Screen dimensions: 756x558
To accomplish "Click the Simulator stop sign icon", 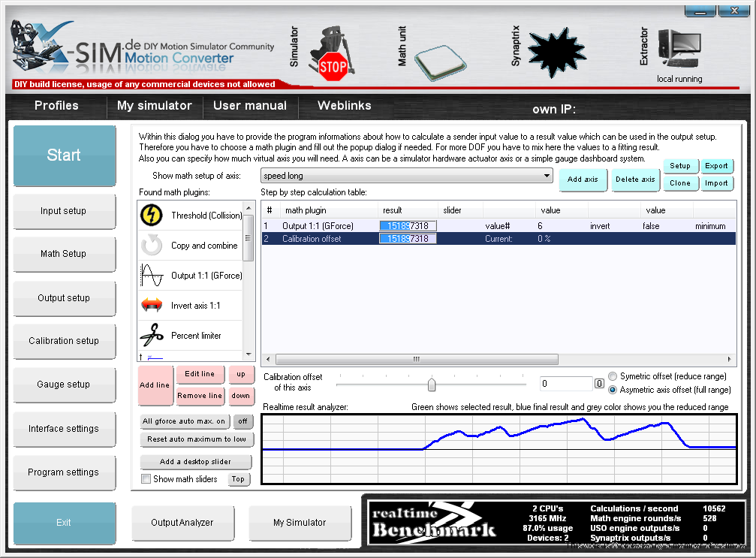I will (x=333, y=66).
